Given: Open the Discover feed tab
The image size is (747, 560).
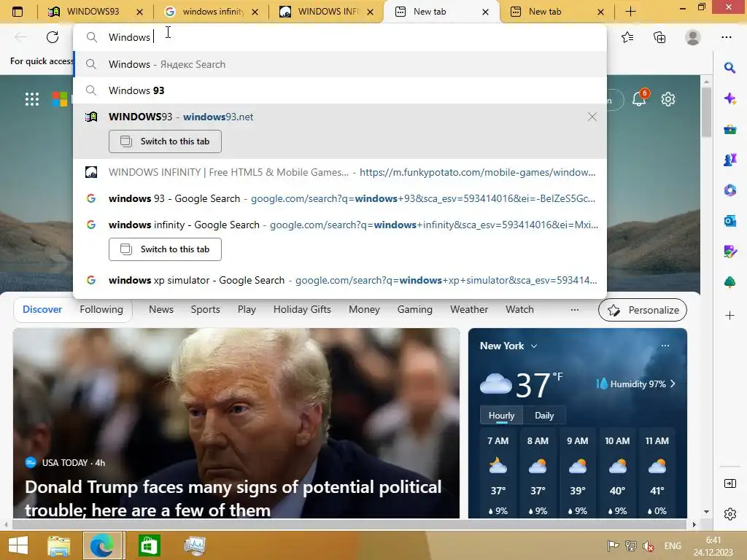Looking at the screenshot, I should pyautogui.click(x=42, y=309).
